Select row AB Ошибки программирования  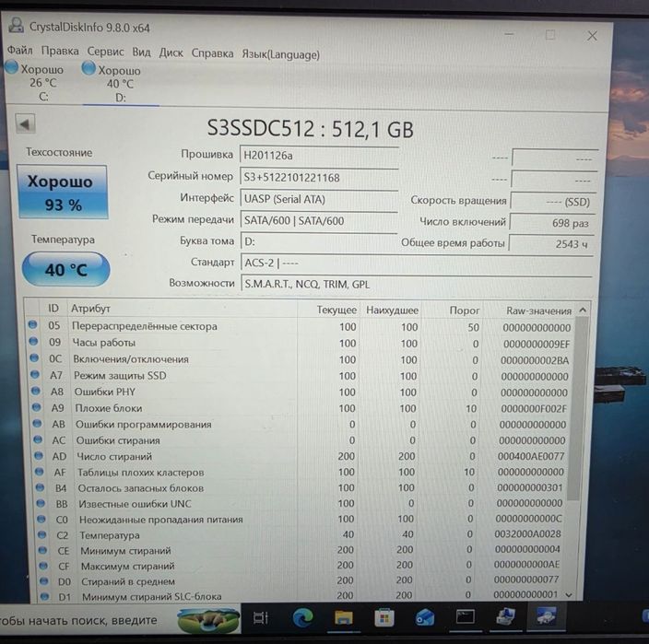[301, 425]
